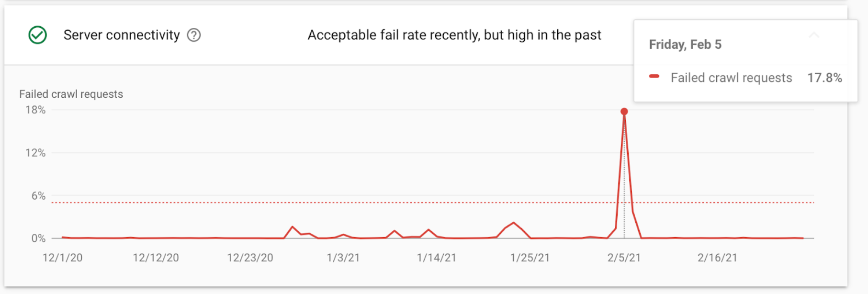Select the Feb 5 peak data point
The height and width of the screenshot is (294, 868).
(x=624, y=112)
